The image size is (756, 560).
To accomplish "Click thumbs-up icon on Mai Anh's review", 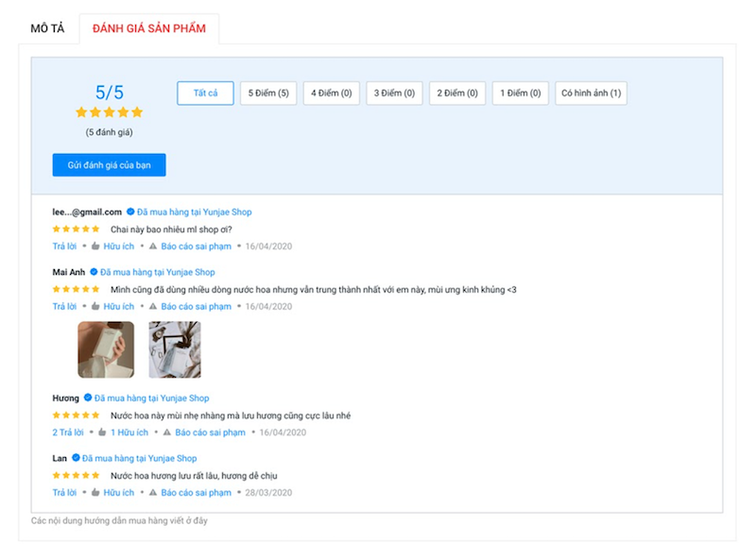I will coord(95,307).
